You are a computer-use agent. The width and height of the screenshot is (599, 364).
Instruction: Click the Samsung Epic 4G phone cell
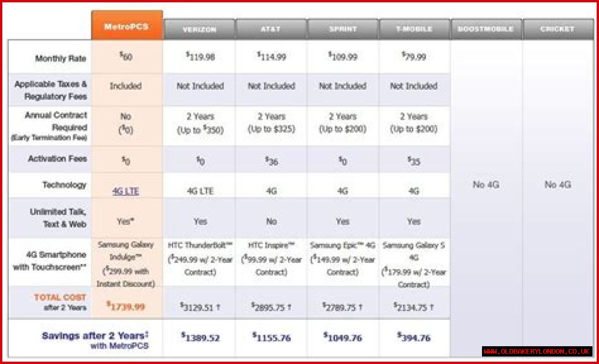pos(343,259)
